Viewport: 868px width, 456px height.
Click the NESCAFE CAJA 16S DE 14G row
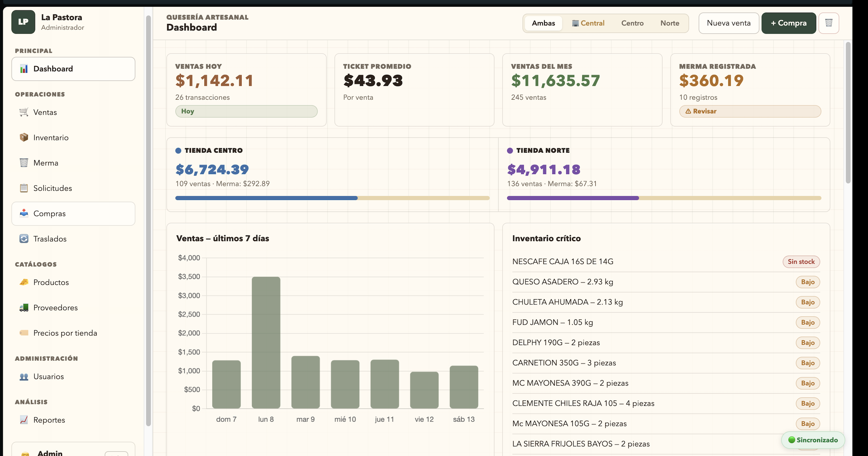666,262
